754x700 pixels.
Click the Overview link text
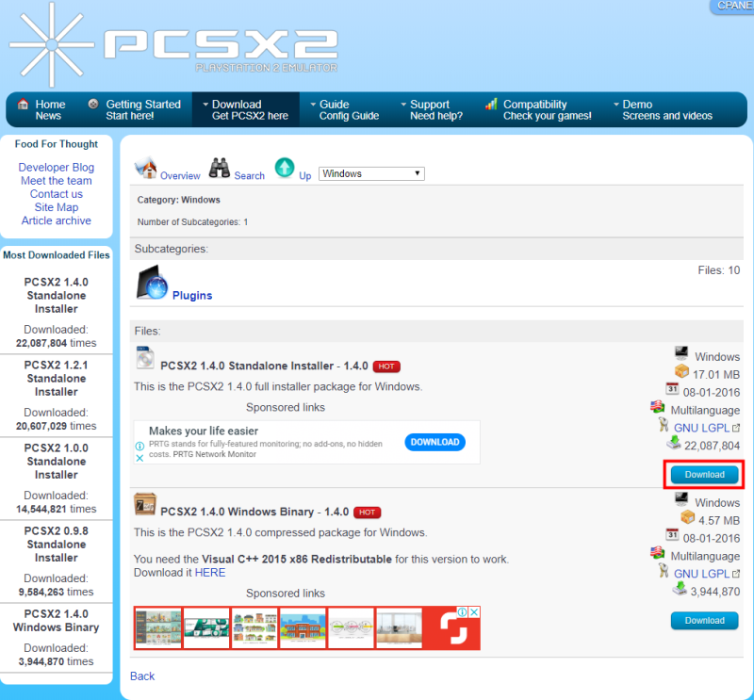point(180,176)
